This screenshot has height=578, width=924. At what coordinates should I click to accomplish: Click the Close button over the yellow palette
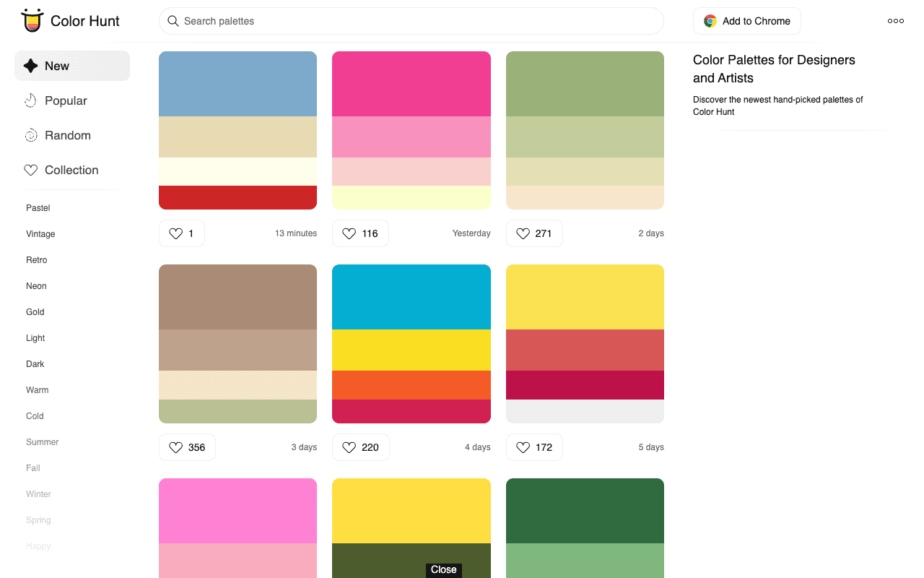pyautogui.click(x=443, y=570)
